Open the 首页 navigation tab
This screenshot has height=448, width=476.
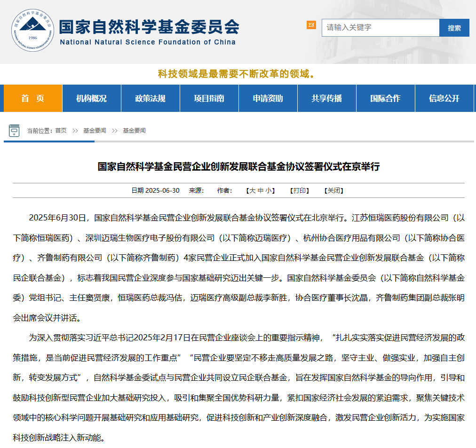click(x=33, y=98)
